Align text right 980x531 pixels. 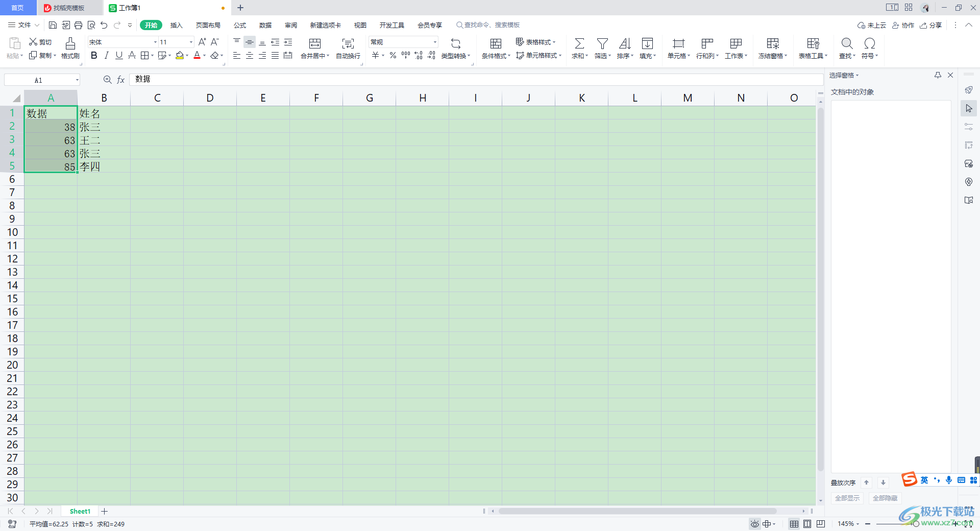262,55
